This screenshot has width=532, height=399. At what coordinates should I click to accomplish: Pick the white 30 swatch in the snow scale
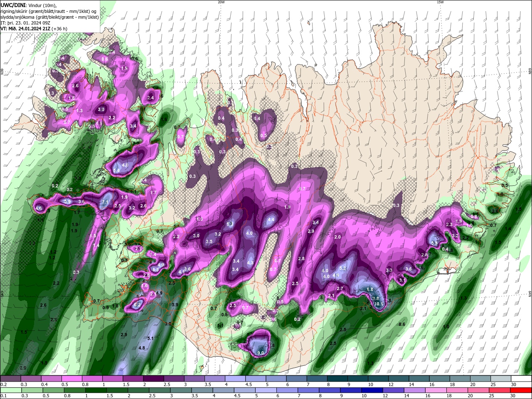[x=521, y=379]
